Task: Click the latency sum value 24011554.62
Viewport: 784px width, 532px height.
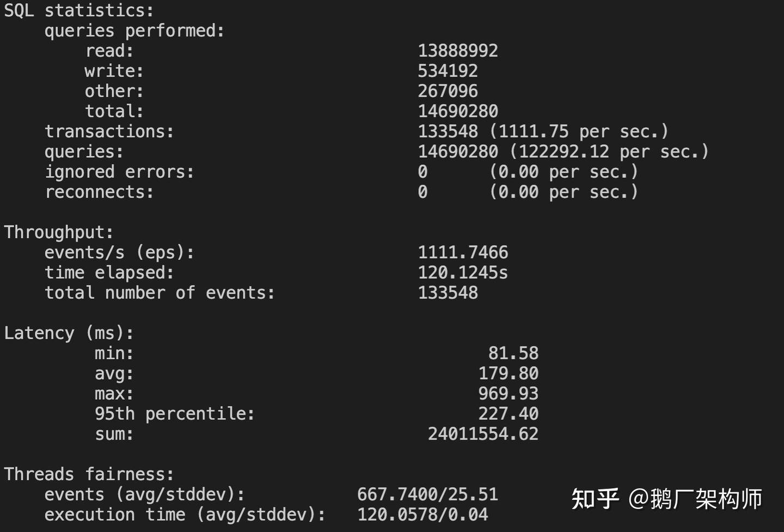Action: pos(483,434)
